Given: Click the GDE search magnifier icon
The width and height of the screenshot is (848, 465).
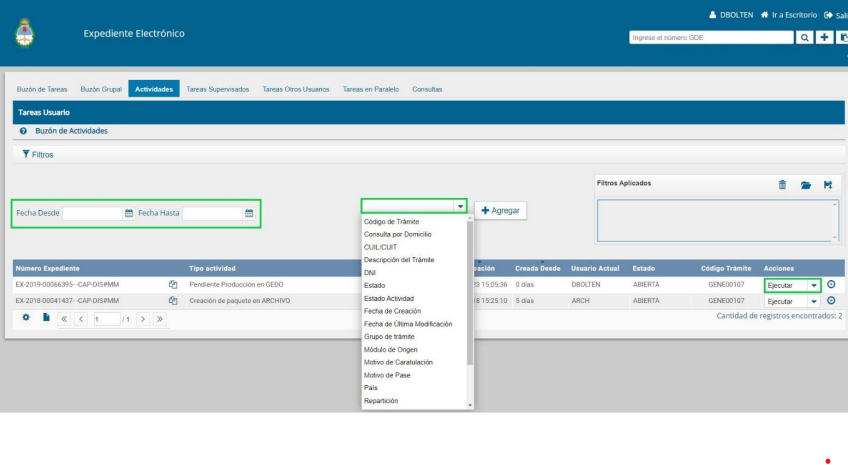Looking at the screenshot, I should [805, 37].
